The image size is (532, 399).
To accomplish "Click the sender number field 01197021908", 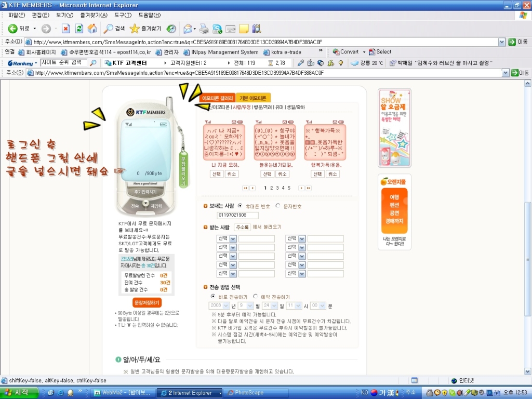I will click(x=237, y=215).
